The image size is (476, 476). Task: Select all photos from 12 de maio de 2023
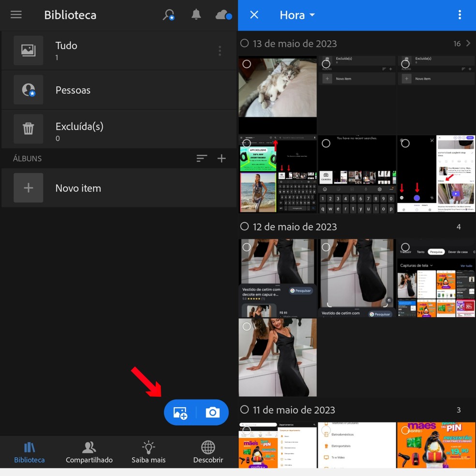(x=245, y=226)
